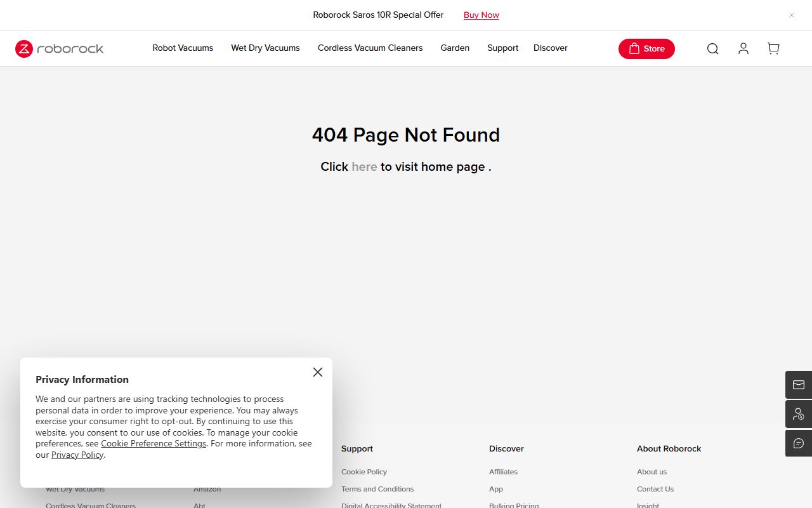The image size is (812, 508).
Task: Open footer About us link
Action: click(652, 472)
